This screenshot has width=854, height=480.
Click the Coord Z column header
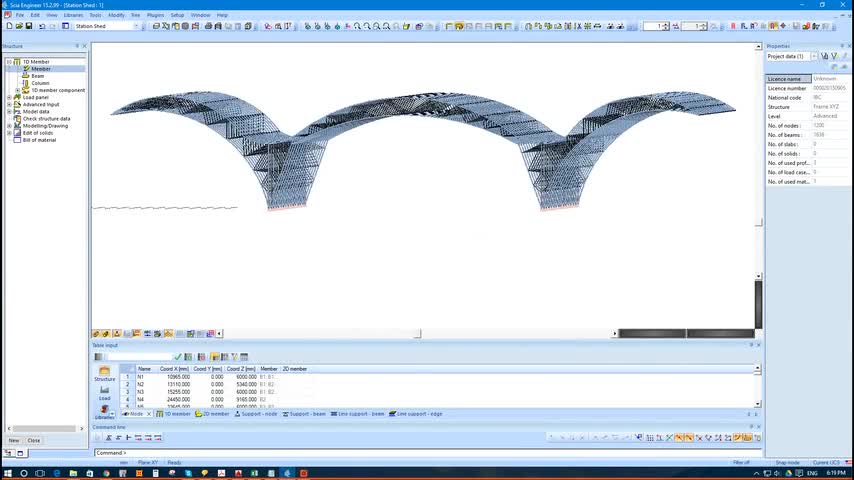point(241,369)
